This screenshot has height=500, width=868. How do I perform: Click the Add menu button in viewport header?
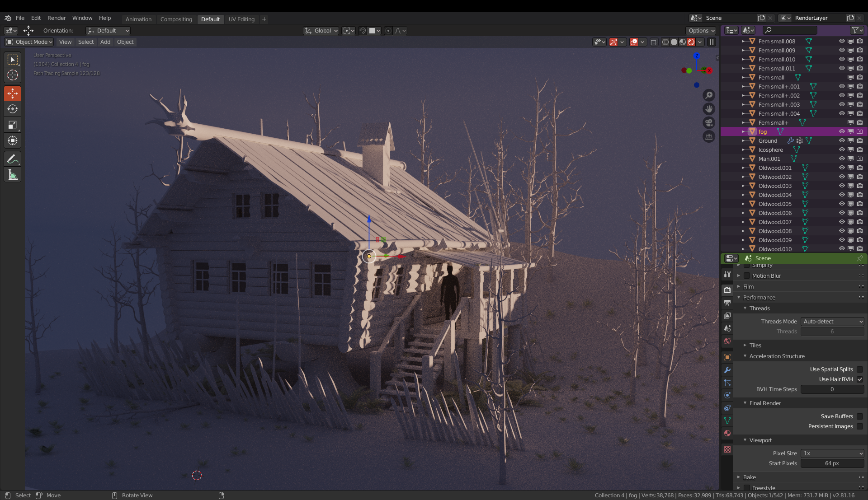[105, 42]
